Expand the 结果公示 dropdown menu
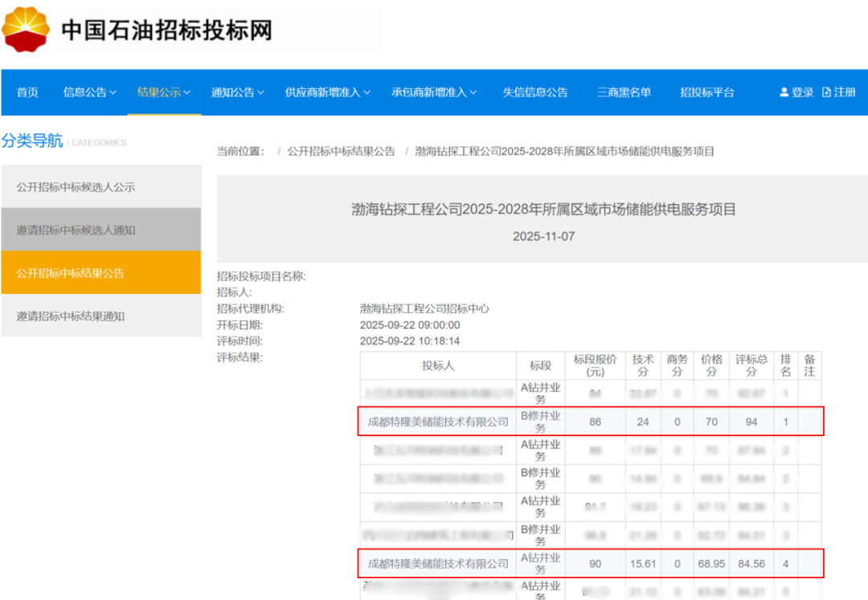The image size is (868, 600). coord(164,92)
